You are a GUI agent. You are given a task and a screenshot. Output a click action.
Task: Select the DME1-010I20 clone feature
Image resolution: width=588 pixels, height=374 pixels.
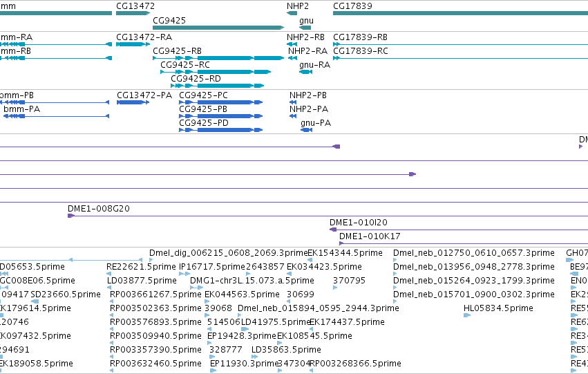(459, 230)
